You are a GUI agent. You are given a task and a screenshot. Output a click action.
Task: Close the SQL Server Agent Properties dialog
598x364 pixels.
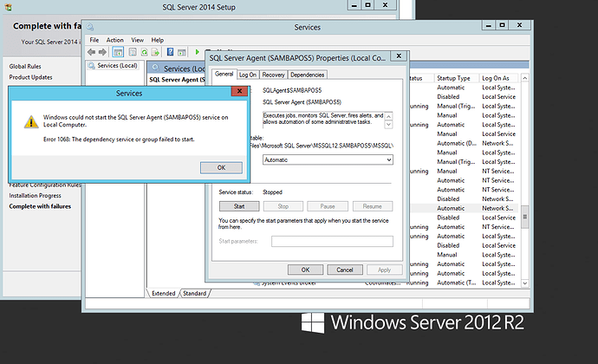point(399,56)
